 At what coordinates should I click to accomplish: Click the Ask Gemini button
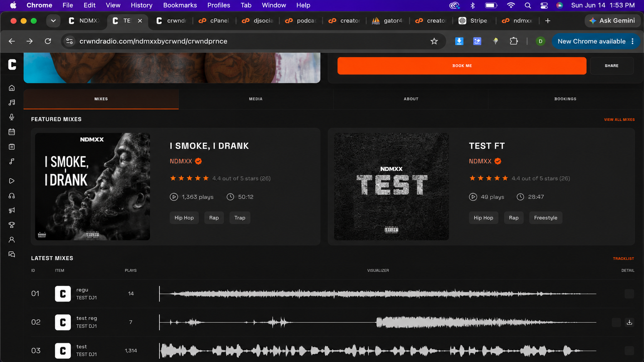[612, 21]
